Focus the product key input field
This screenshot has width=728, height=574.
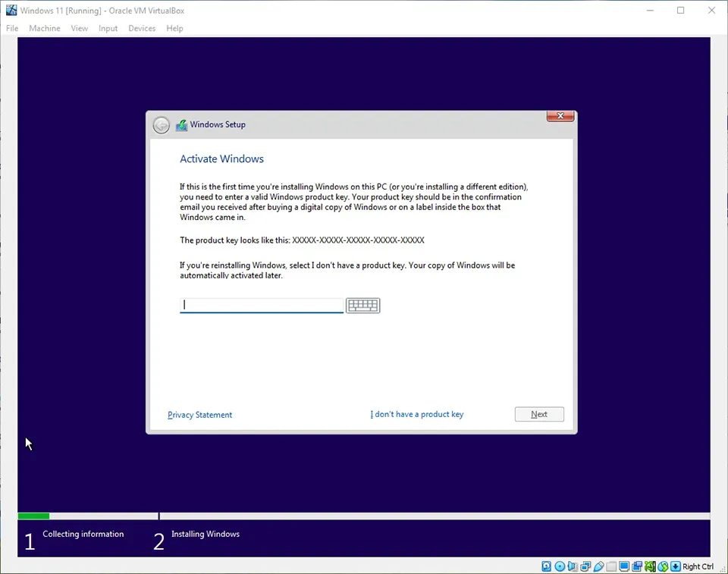[x=262, y=305]
